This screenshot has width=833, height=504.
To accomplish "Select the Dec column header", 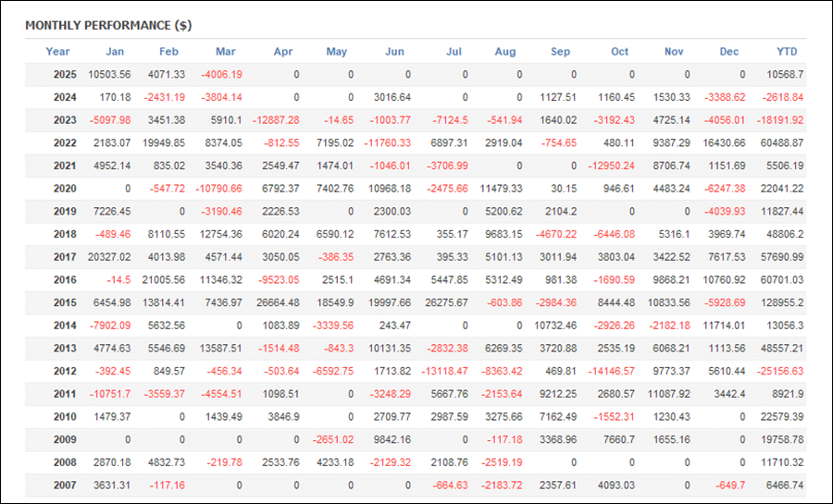I will point(729,52).
